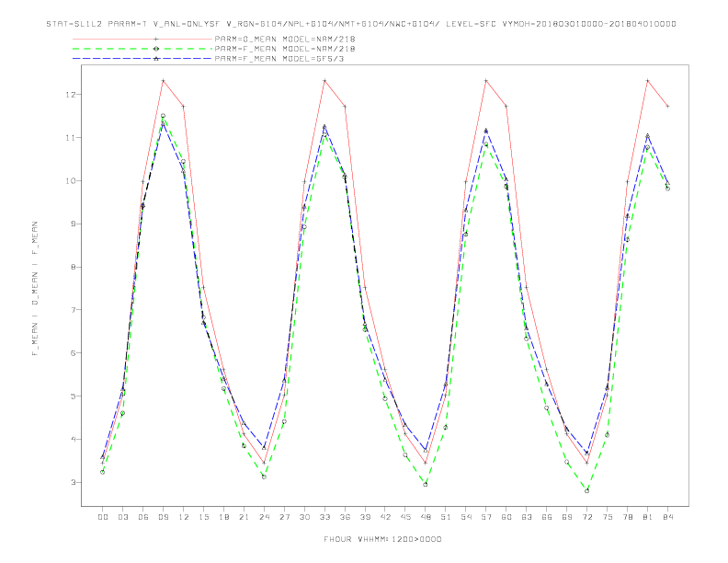The height and width of the screenshot is (563, 728).
Task: Click x-axis forecast hour label 51
Action: [446, 517]
